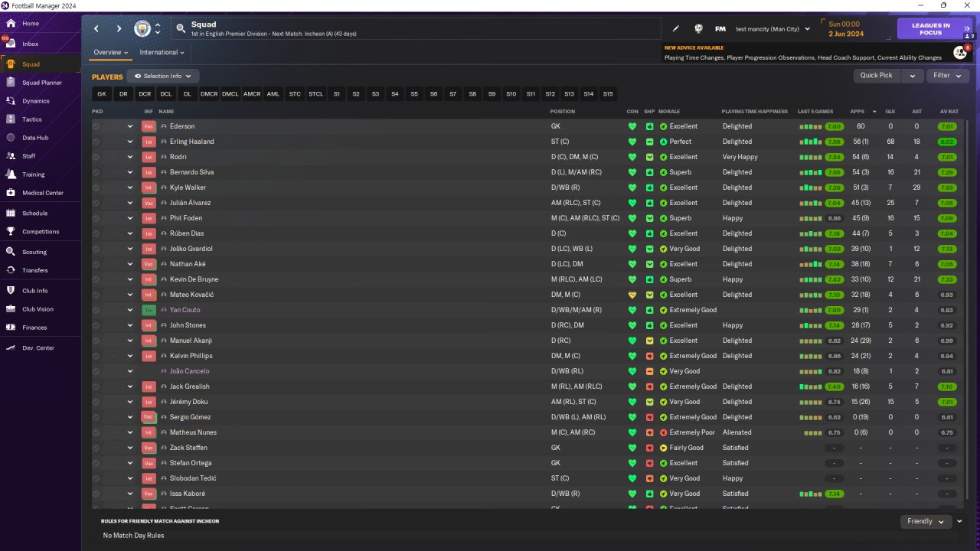
Task: Open the International tab menu
Action: [x=162, y=53]
